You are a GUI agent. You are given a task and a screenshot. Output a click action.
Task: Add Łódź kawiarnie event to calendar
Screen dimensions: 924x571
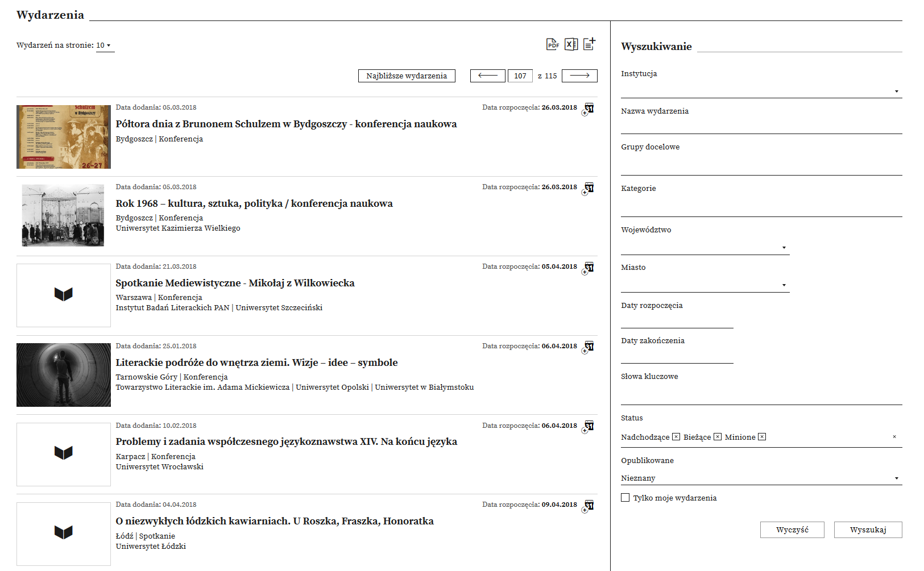589,506
